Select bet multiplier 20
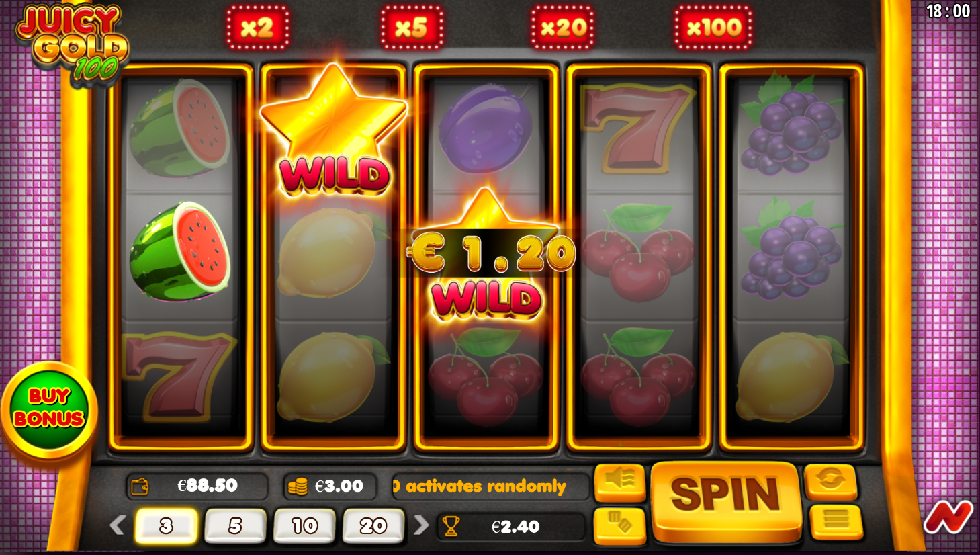The height and width of the screenshot is (555, 980). [x=373, y=525]
